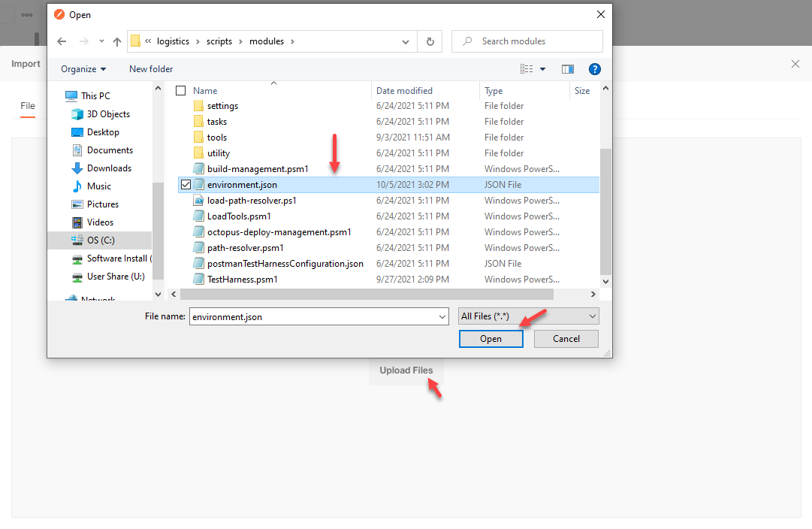Click the forward navigation arrow

click(x=83, y=41)
